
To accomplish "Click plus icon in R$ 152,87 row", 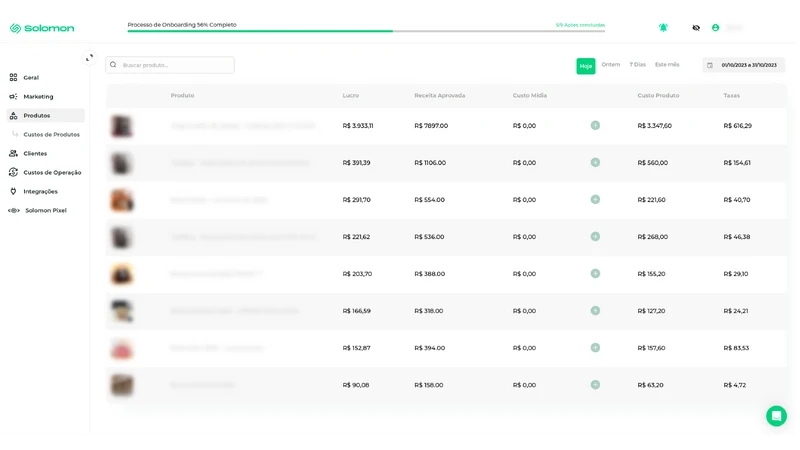I will 595,347.
